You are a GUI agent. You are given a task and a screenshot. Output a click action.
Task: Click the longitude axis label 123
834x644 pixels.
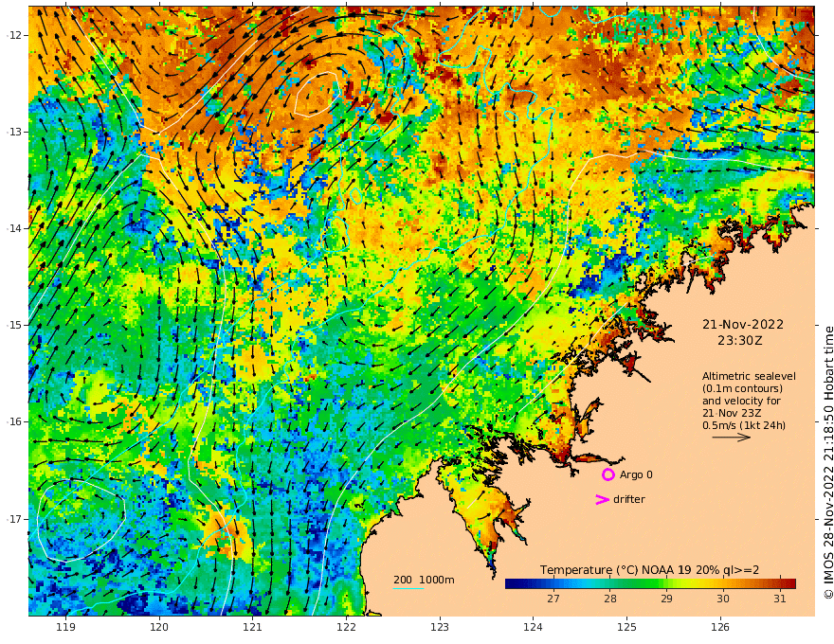click(440, 627)
